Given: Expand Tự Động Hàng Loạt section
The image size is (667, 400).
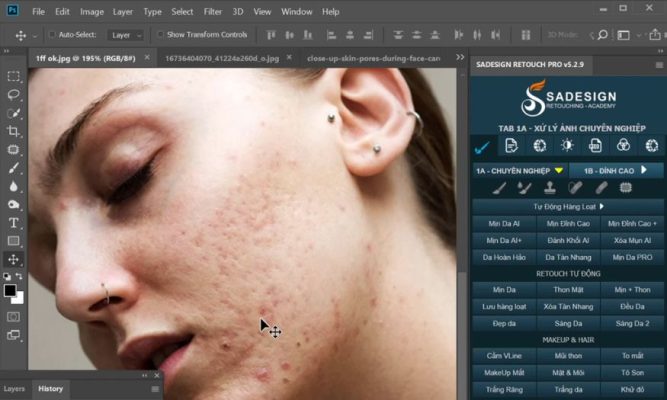Looking at the screenshot, I should click(566, 206).
